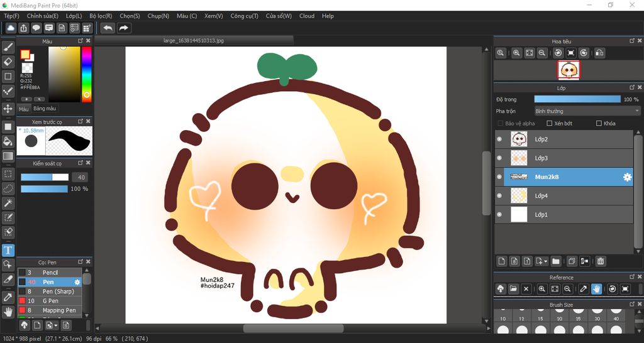Click zoom out icon in Navigator panel
Image resolution: width=644 pixels, height=343 pixels.
point(542,53)
